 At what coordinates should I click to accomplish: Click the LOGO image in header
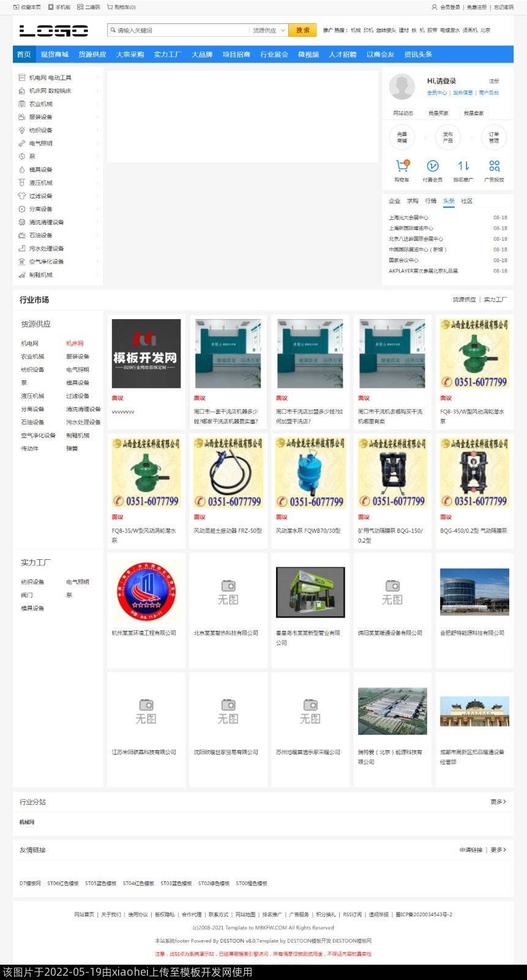pyautogui.click(x=54, y=31)
